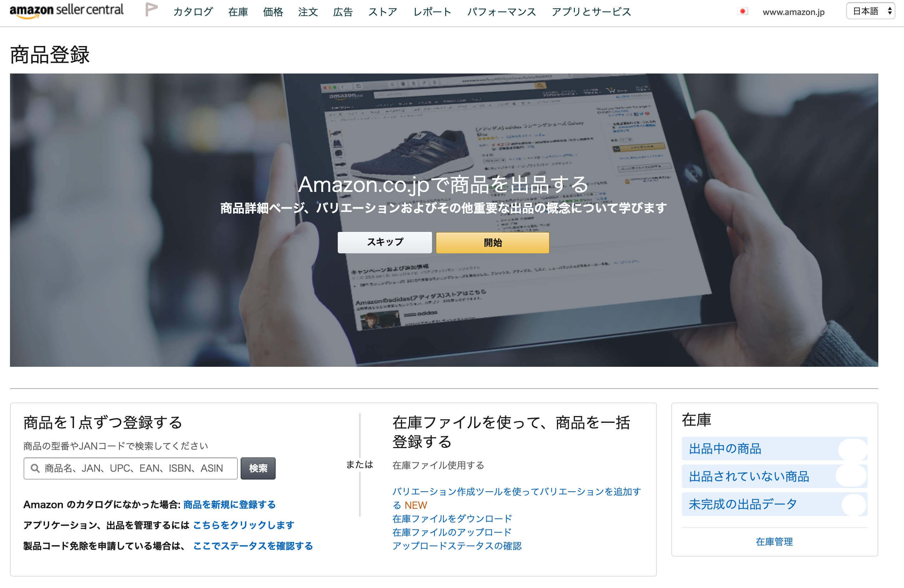
Task: Click the Japan flag marketplace icon
Action: pos(743,11)
